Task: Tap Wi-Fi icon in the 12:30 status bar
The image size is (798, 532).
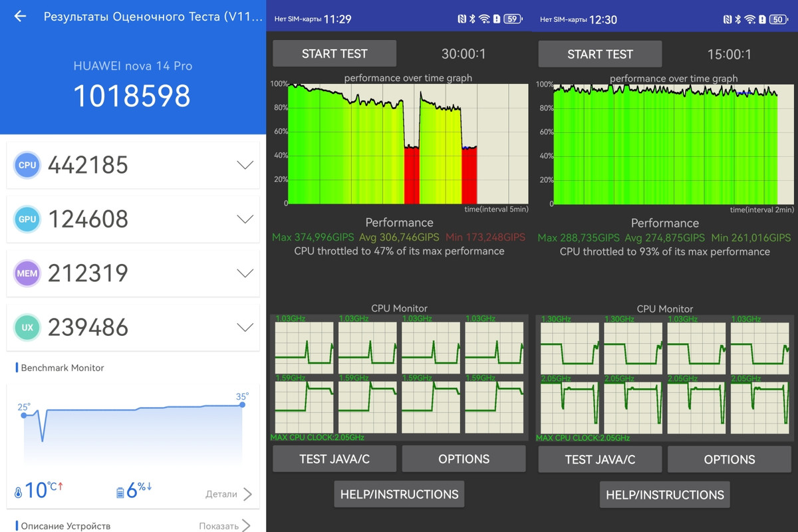Action: [751, 19]
